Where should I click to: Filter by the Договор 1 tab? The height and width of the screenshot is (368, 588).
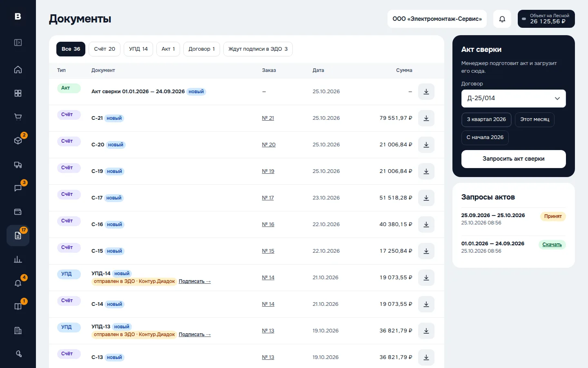point(202,49)
